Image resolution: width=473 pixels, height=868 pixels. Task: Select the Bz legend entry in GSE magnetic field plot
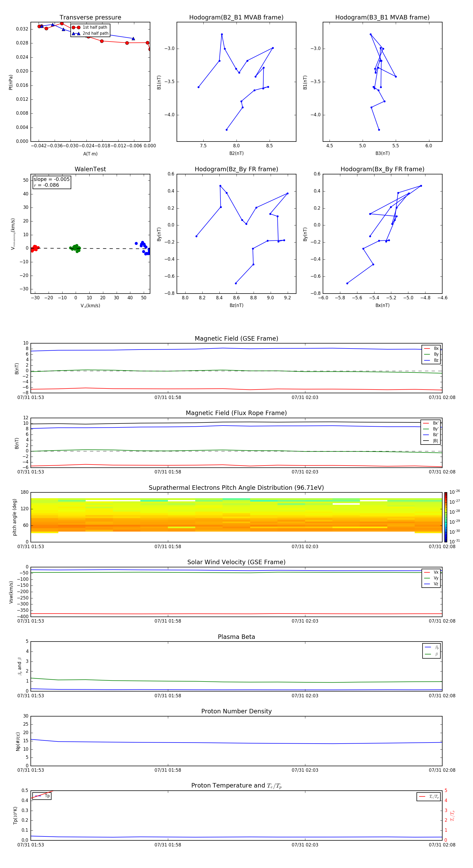(x=431, y=360)
